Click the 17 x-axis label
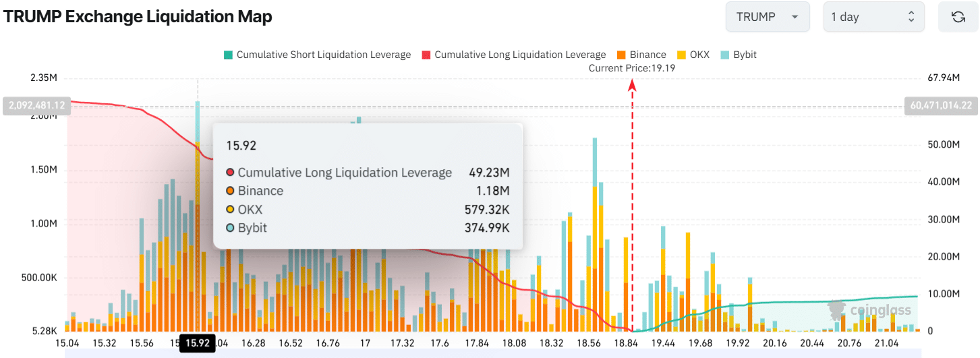Image resolution: width=980 pixels, height=358 pixels. coord(365,343)
